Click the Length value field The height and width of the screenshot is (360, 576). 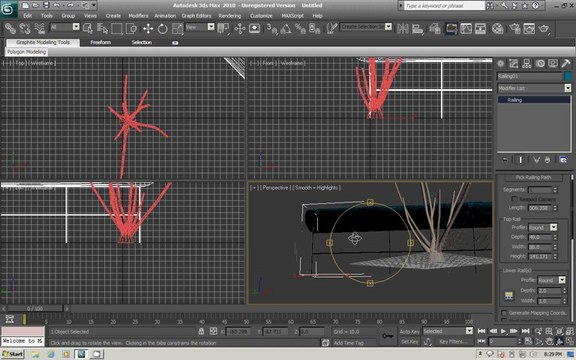(540, 208)
